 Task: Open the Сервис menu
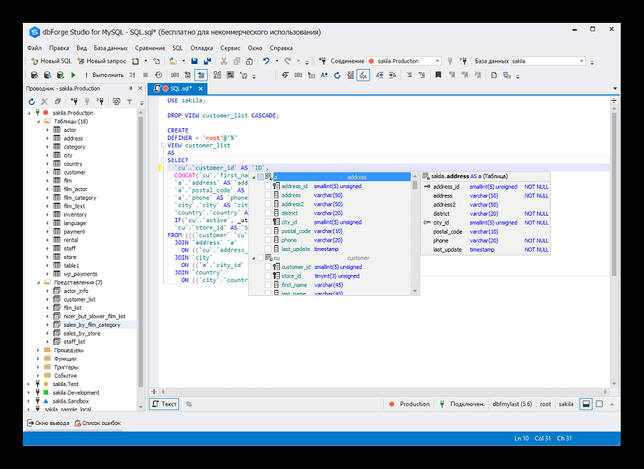point(230,48)
